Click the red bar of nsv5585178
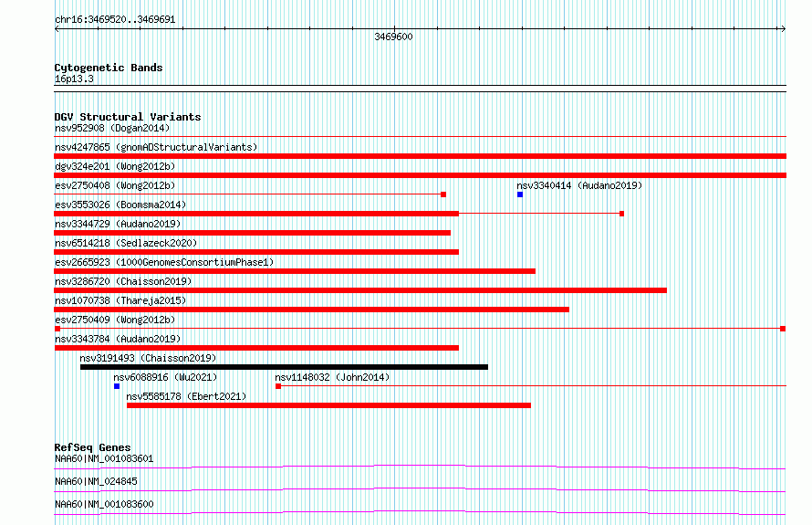 click(328, 405)
